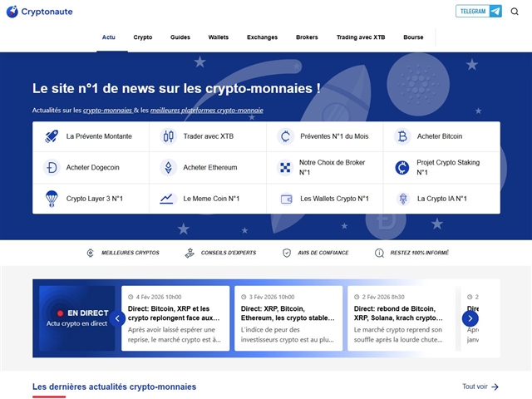Click the clock icon on 4 Fév 2026 card
Image resolution: width=532 pixels, height=399 pixels.
pos(131,297)
